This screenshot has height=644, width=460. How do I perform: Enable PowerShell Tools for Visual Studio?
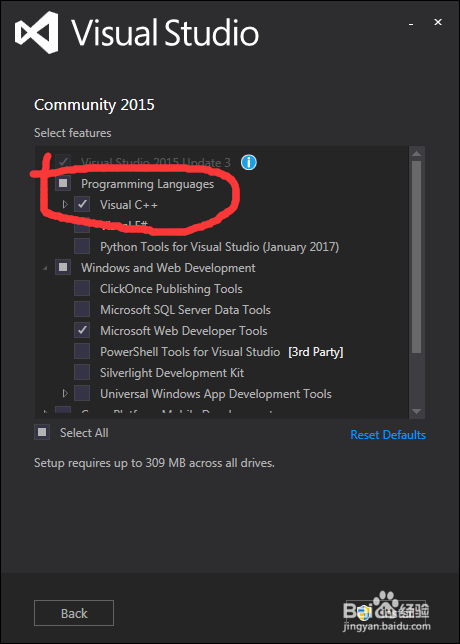[82, 352]
